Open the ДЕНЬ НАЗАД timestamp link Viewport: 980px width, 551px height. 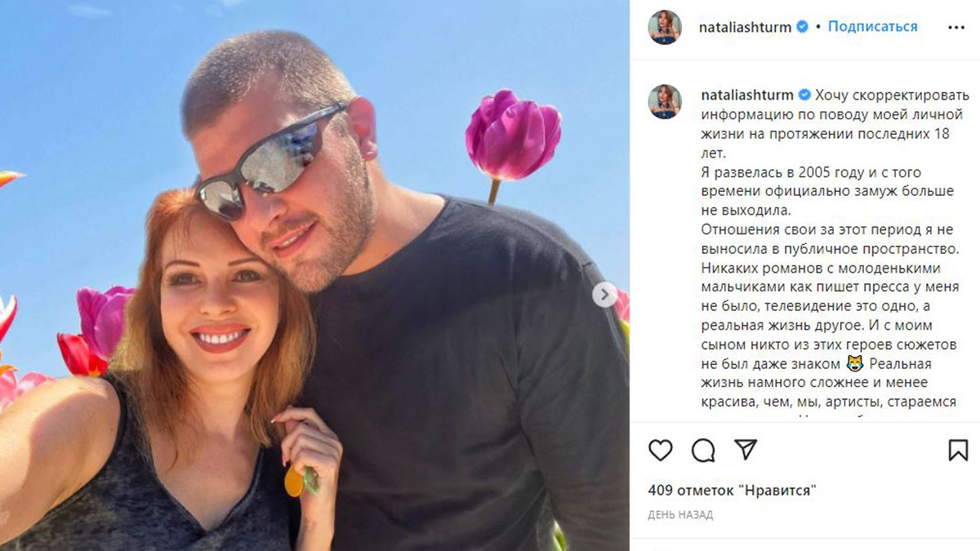click(x=680, y=515)
